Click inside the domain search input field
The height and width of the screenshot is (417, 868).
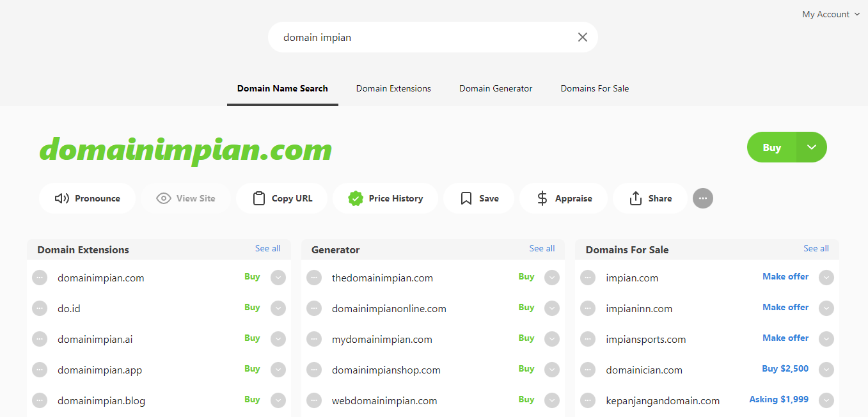[x=416, y=37]
